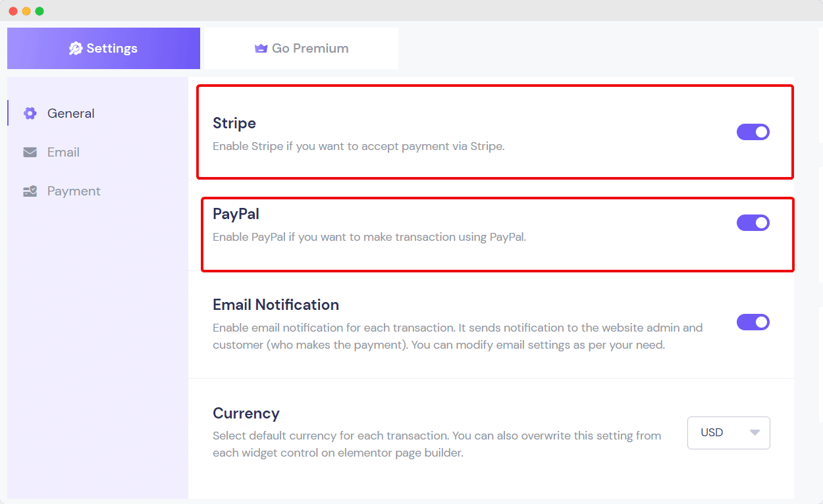Disable the Stripe payment toggle
823x504 pixels.
pos(753,132)
